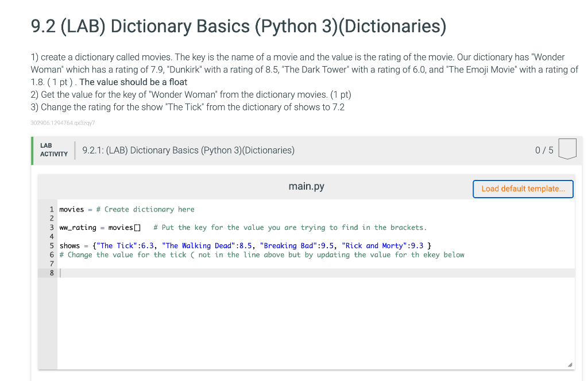Screen dimensions: 588x381
Task: Click the ww_rating variable on line 3
Action: click(78, 227)
